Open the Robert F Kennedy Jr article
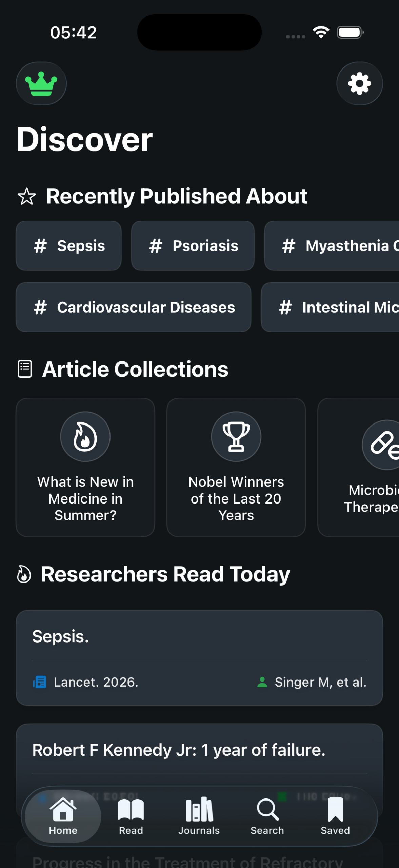This screenshot has height=868, width=399. 199,750
